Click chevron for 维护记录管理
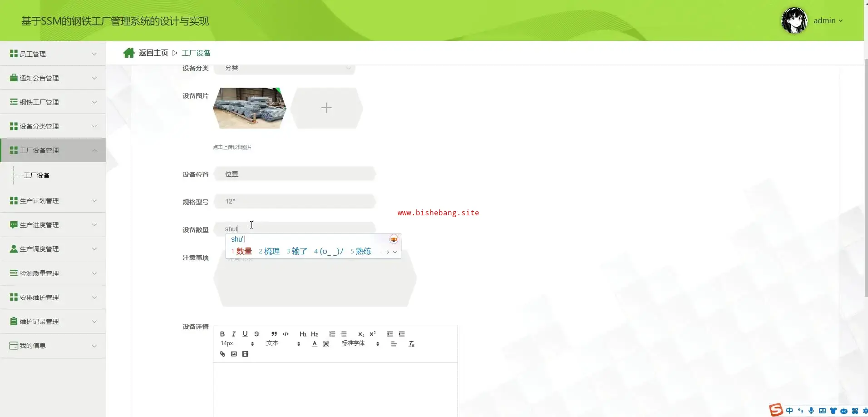This screenshot has height=417, width=868. pyautogui.click(x=94, y=322)
